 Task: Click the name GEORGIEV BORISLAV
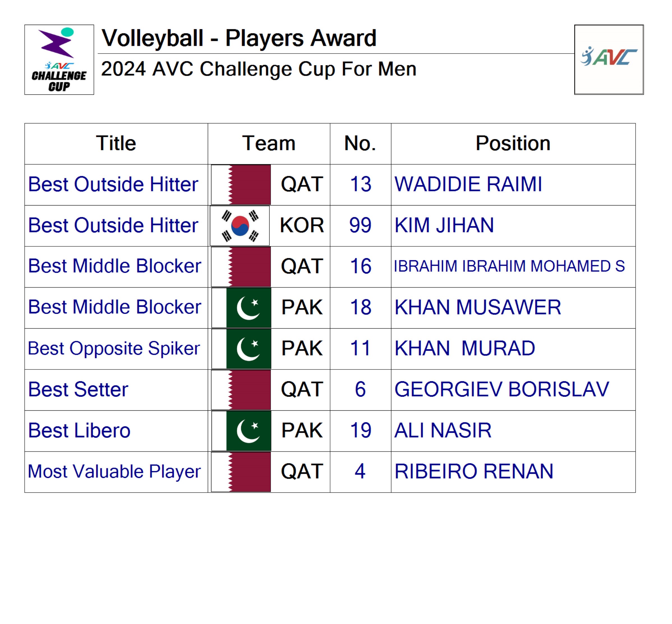click(x=501, y=390)
